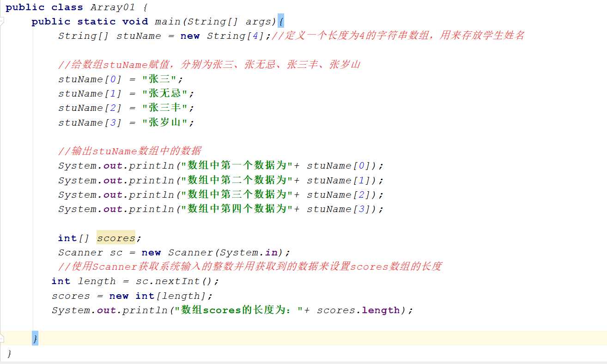
Task: Click sc.nextInt() call
Action: coord(174,281)
